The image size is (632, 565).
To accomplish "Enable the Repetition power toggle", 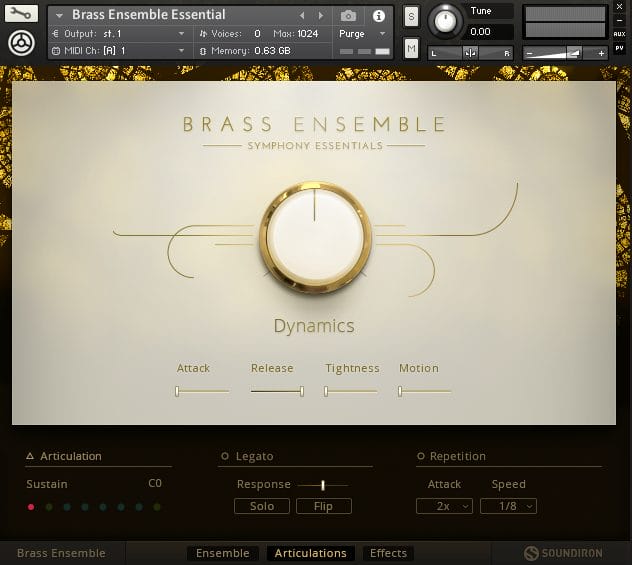I will pos(421,457).
